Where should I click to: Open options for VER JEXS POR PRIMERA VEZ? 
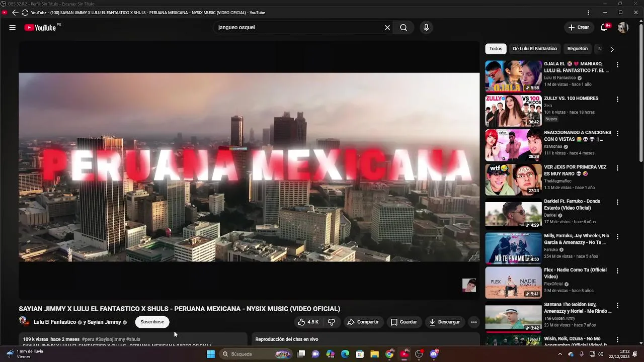(617, 168)
